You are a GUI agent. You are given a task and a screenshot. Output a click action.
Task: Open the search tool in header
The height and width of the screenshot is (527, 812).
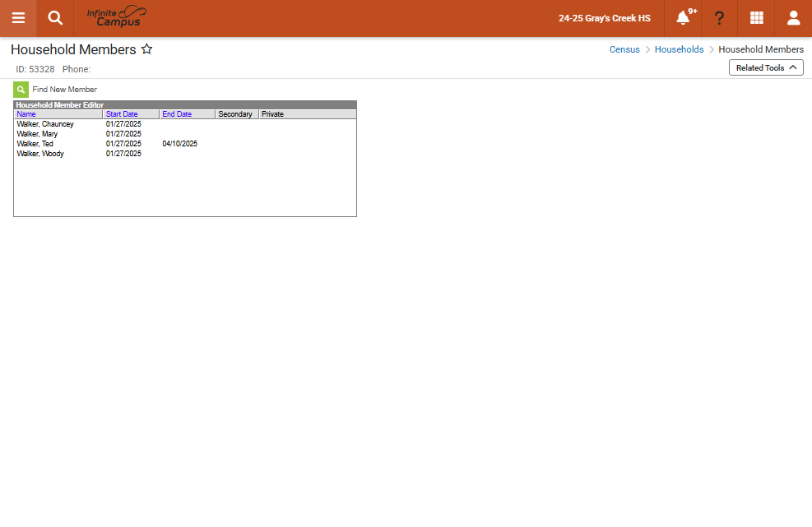pyautogui.click(x=55, y=18)
